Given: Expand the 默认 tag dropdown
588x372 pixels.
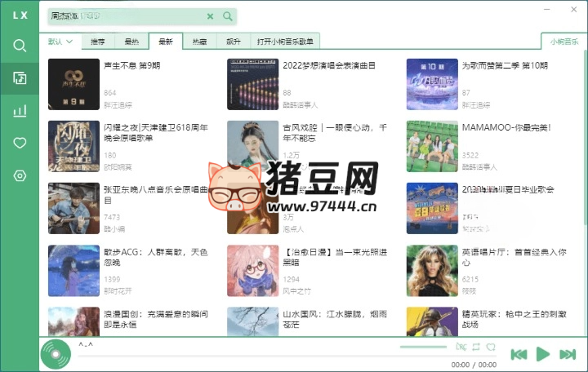Looking at the screenshot, I should pyautogui.click(x=60, y=42).
